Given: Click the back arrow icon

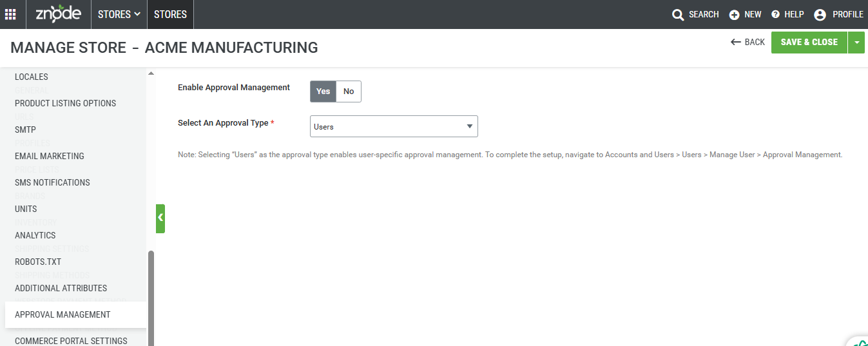Looking at the screenshot, I should (736, 42).
